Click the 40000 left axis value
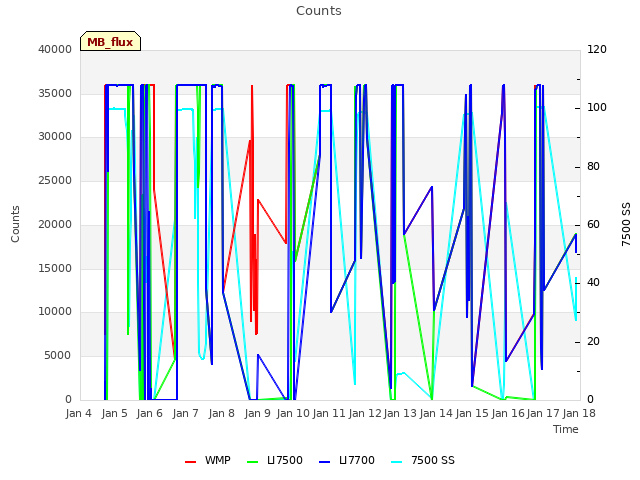 pos(55,49)
